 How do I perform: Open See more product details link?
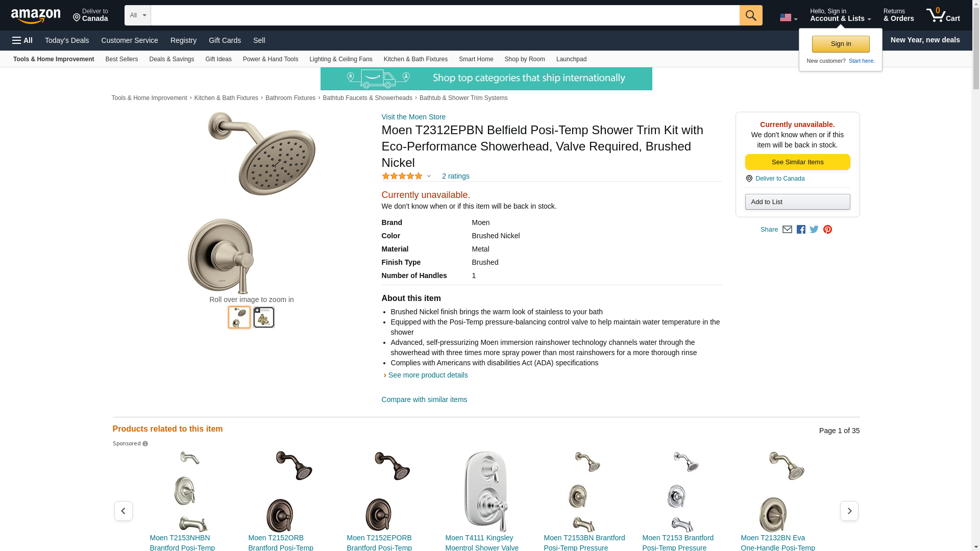tap(428, 375)
